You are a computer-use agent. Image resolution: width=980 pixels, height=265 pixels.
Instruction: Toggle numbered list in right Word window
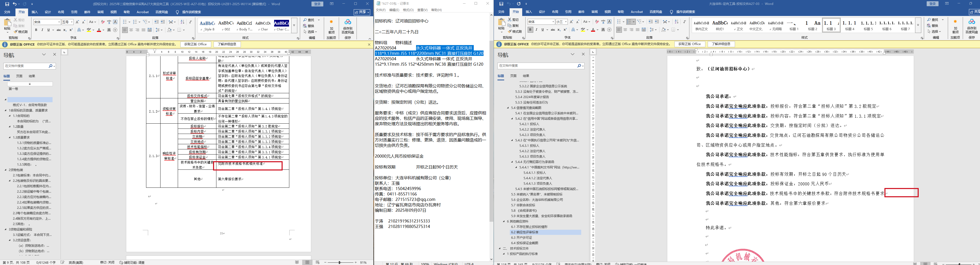coord(629,22)
